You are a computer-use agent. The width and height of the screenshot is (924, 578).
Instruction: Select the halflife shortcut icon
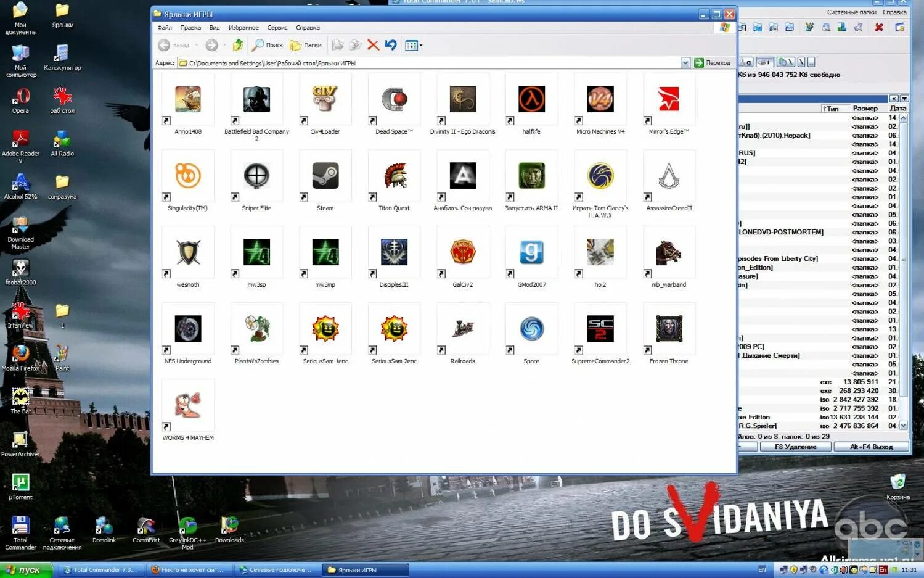[x=531, y=99]
